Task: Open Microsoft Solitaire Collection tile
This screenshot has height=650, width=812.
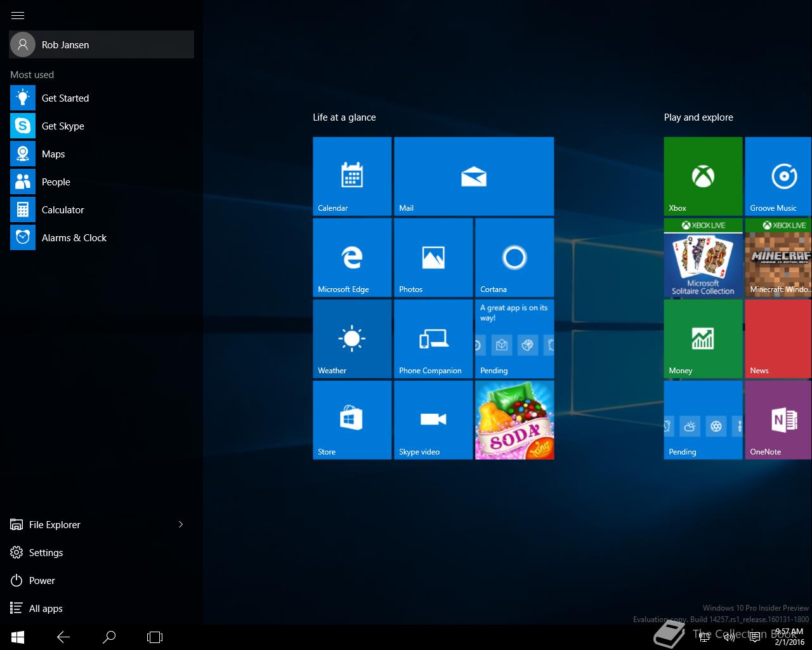Action: pos(703,258)
